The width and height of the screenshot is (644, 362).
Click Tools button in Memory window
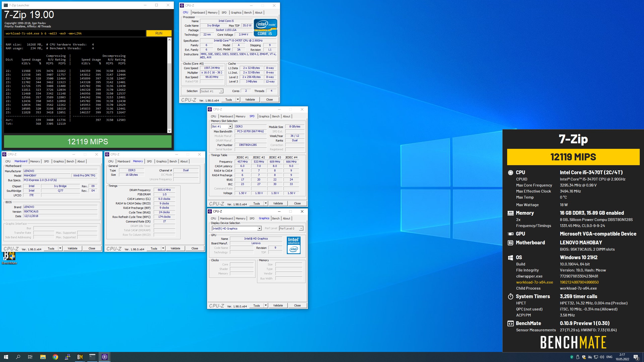[154, 248]
